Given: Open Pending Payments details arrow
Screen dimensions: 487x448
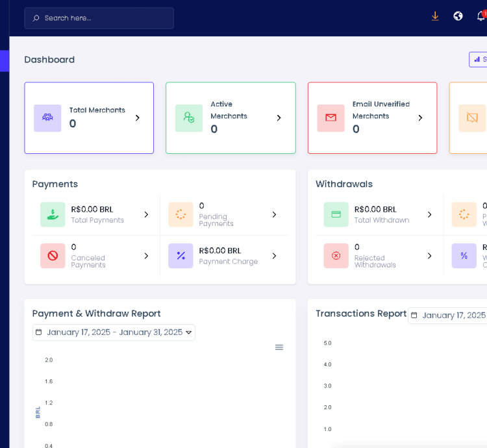Looking at the screenshot, I should 274,214.
